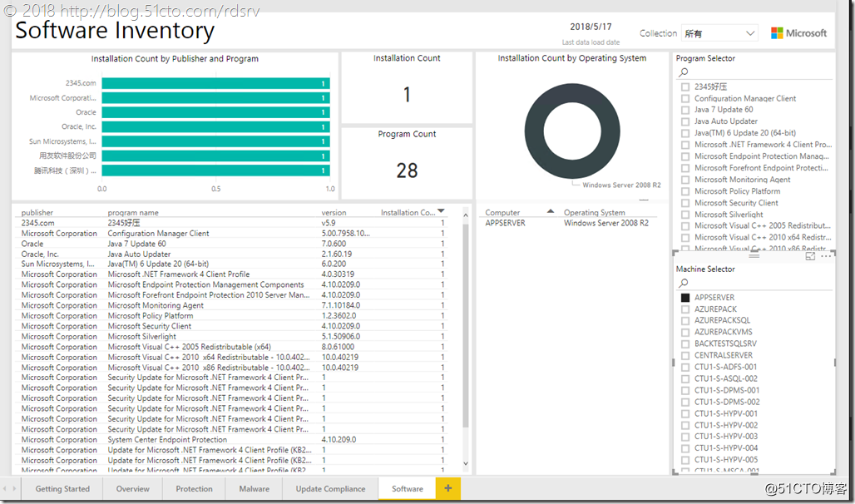
Task: Select the 2345.com bar in chart
Action: (216, 83)
